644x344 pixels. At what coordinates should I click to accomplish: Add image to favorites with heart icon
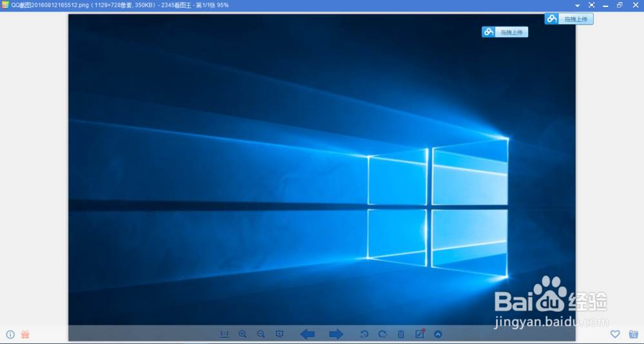pos(615,334)
